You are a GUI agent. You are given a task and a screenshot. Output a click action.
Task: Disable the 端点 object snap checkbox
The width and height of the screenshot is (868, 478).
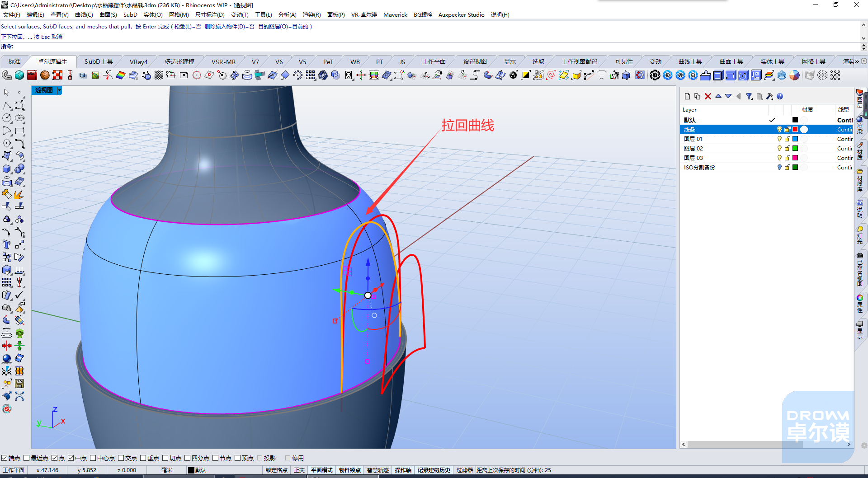4,458
